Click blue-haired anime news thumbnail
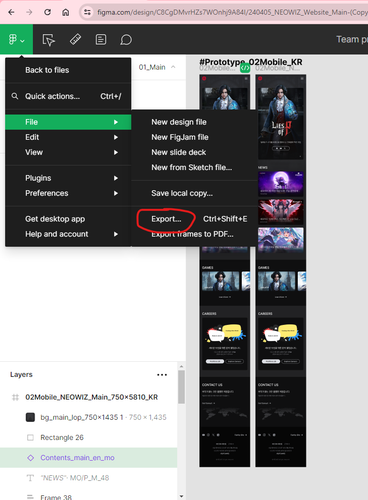Viewport: 368px width, 500px height. (x=281, y=239)
